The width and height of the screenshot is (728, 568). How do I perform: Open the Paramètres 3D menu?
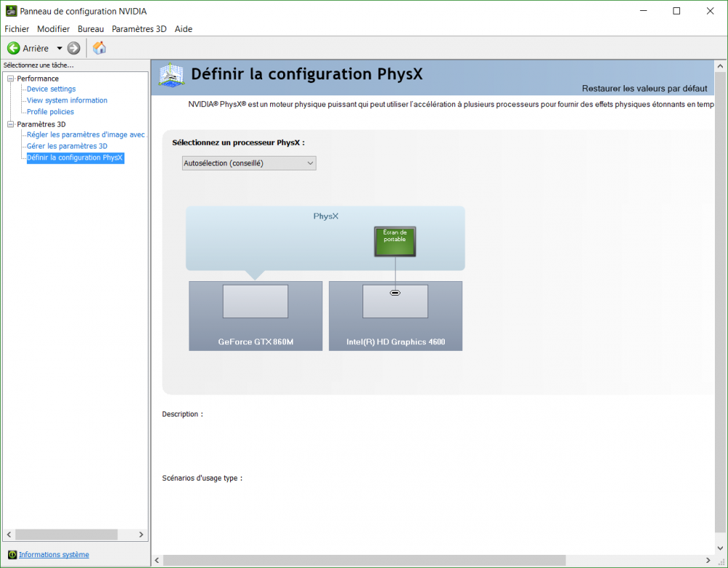pos(139,29)
